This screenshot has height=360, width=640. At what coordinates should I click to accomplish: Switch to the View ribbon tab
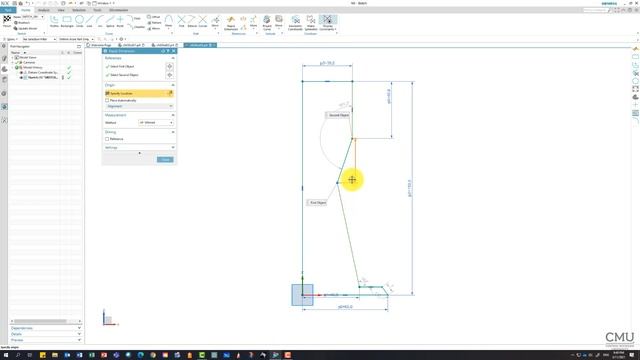(61, 10)
